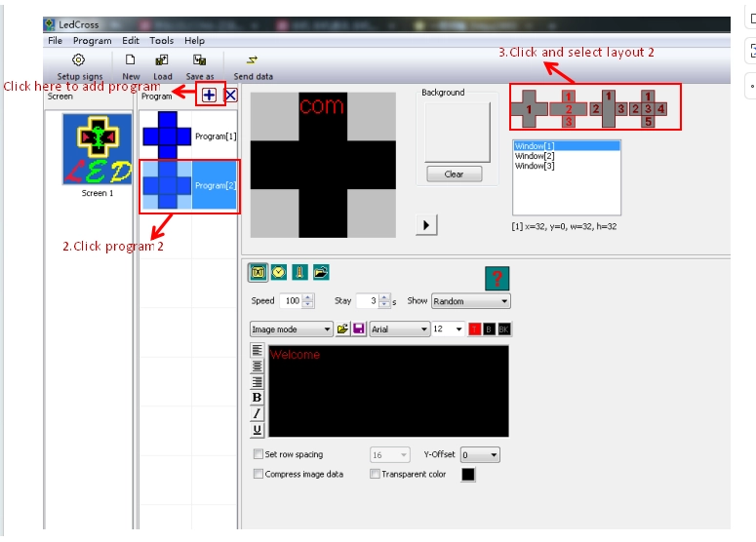This screenshot has width=756, height=542.
Task: Select three-row vertical cross layout
Action: (569, 108)
